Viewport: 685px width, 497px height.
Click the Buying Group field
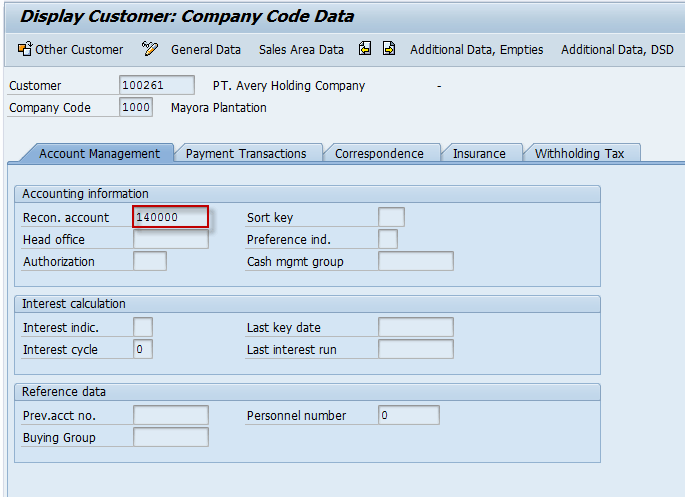coord(171,437)
